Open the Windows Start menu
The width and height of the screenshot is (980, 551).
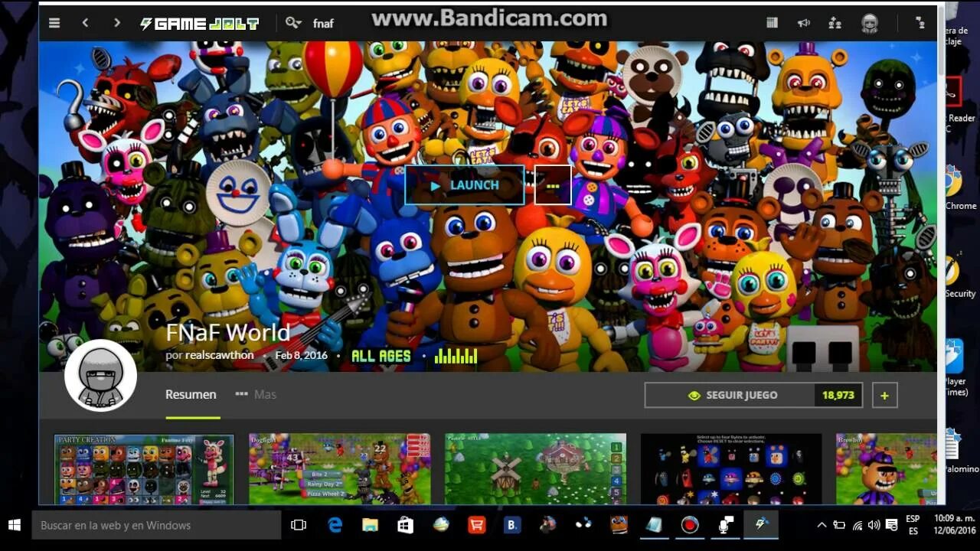[15, 525]
